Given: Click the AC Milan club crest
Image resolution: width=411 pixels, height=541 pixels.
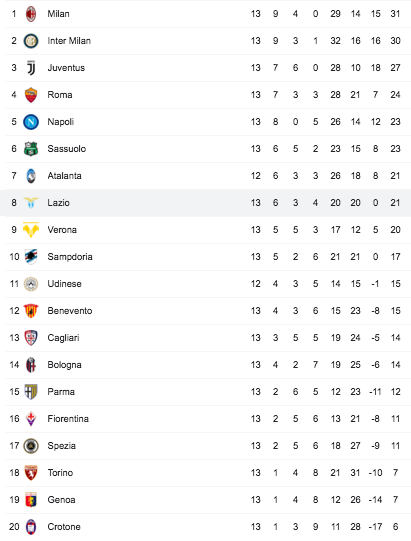Looking at the screenshot, I should coord(31,14).
